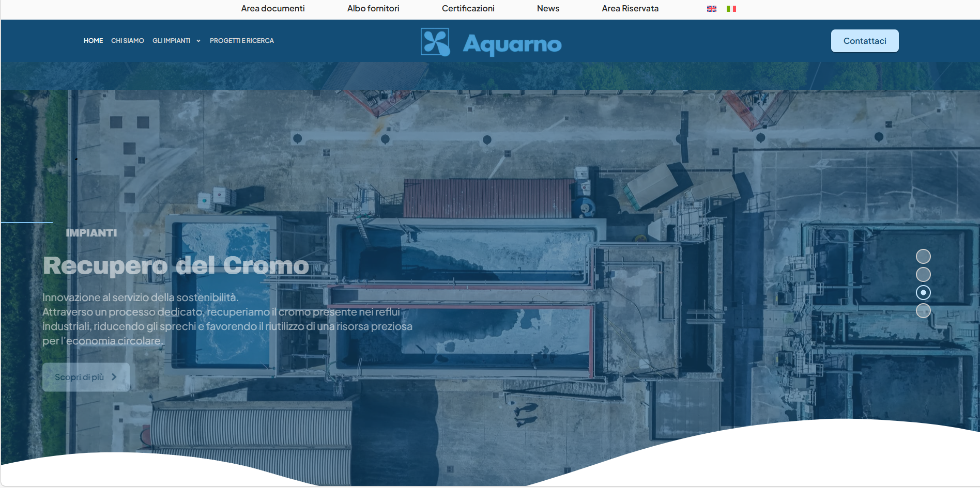
Task: Visit the Certificazioni page
Action: 468,8
